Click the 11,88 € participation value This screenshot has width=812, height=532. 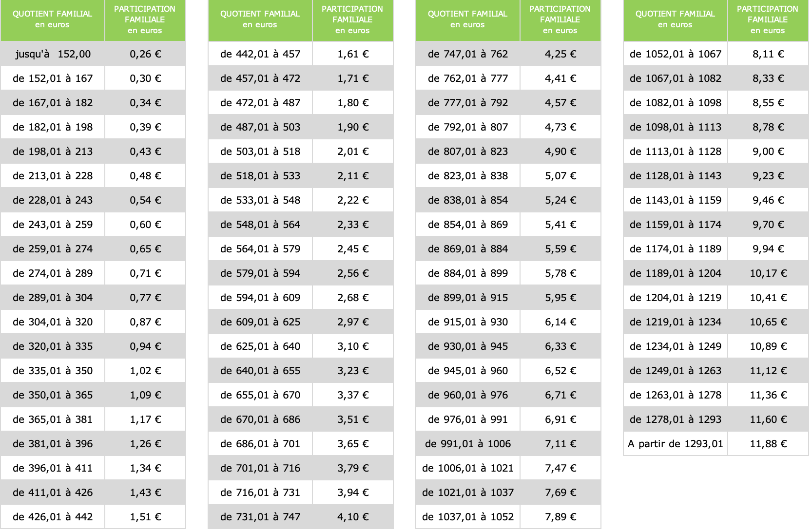[768, 444]
